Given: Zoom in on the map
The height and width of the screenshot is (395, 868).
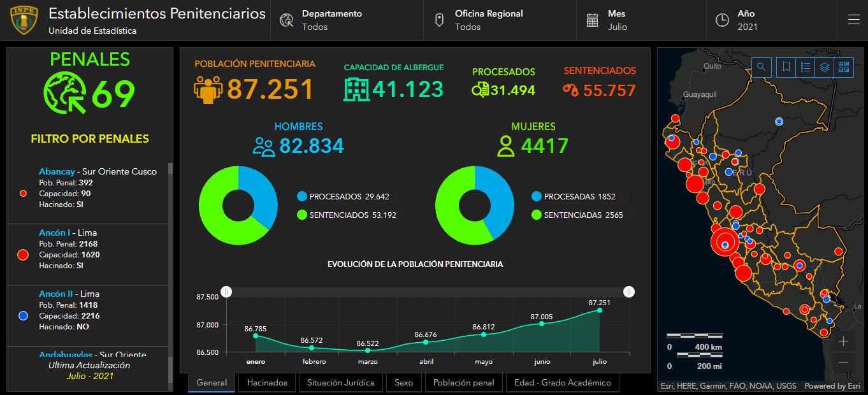Looking at the screenshot, I should (843, 341).
